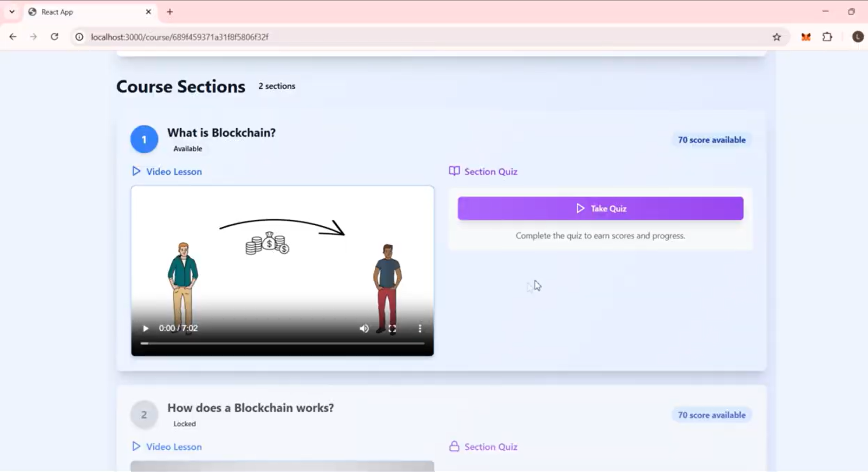
Task: Open the browser extensions puzzle menu
Action: point(827,37)
